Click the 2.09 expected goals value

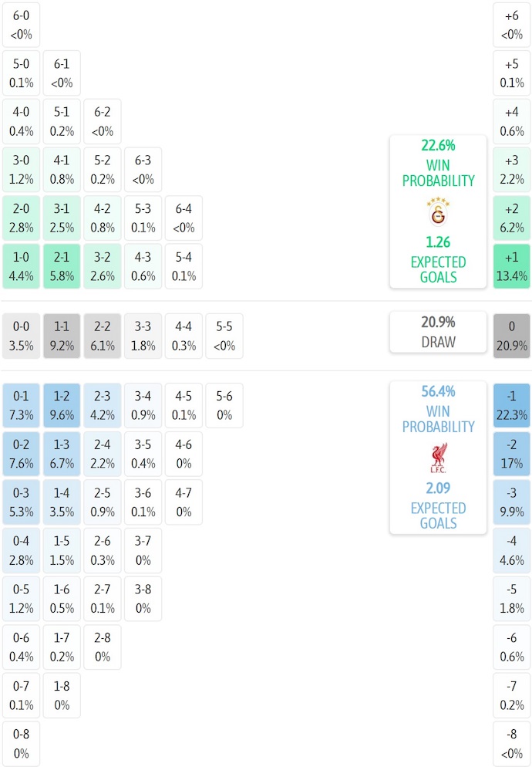point(438,488)
